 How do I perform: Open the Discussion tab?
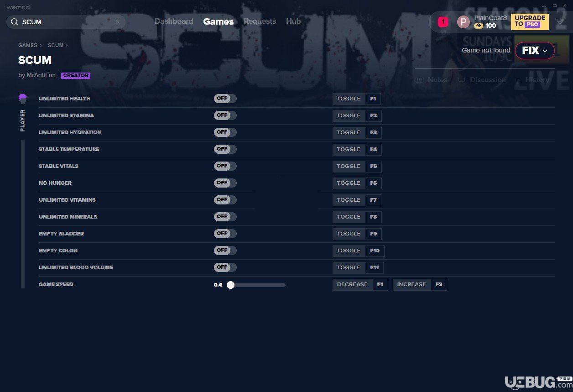[x=482, y=80]
